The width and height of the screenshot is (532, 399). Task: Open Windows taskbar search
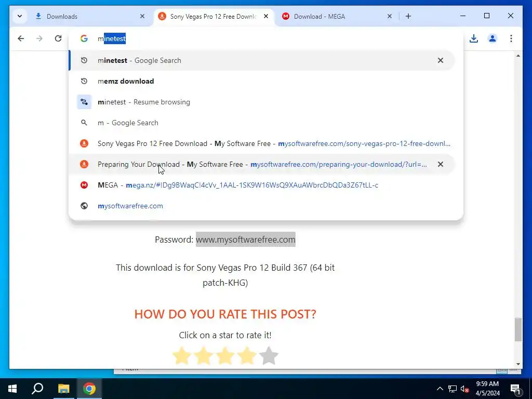coord(37,389)
